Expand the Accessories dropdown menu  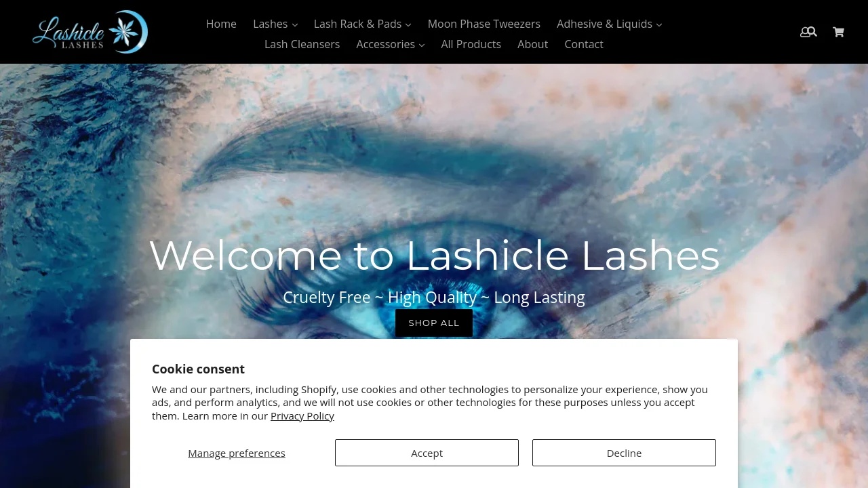click(391, 44)
